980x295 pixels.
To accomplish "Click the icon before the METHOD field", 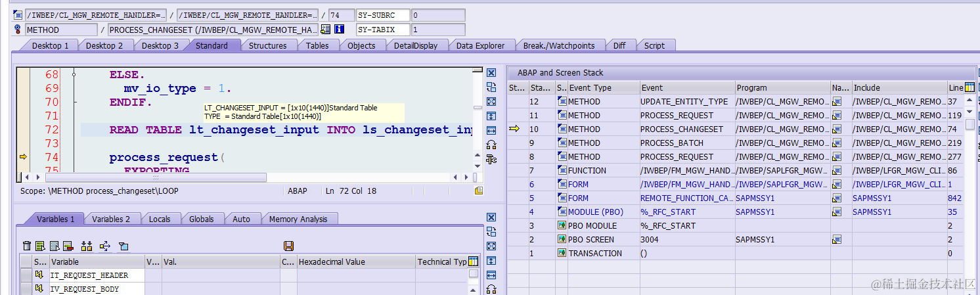I will coord(18,29).
